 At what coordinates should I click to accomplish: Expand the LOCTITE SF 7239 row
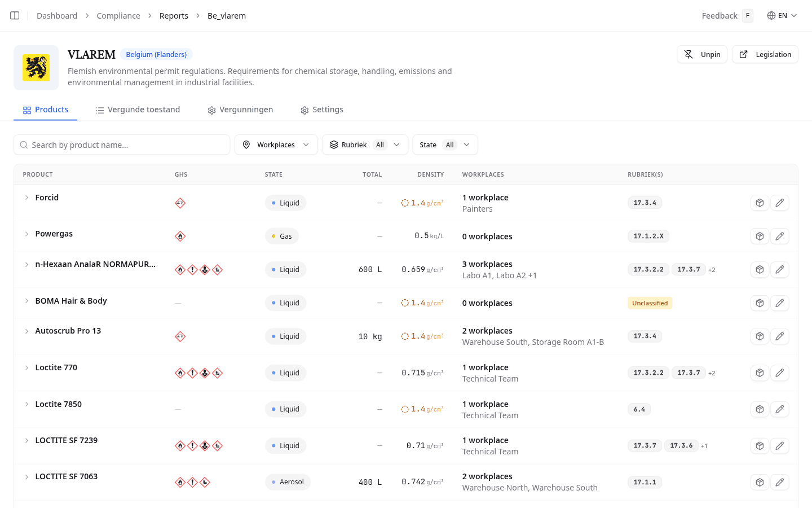pos(27,440)
